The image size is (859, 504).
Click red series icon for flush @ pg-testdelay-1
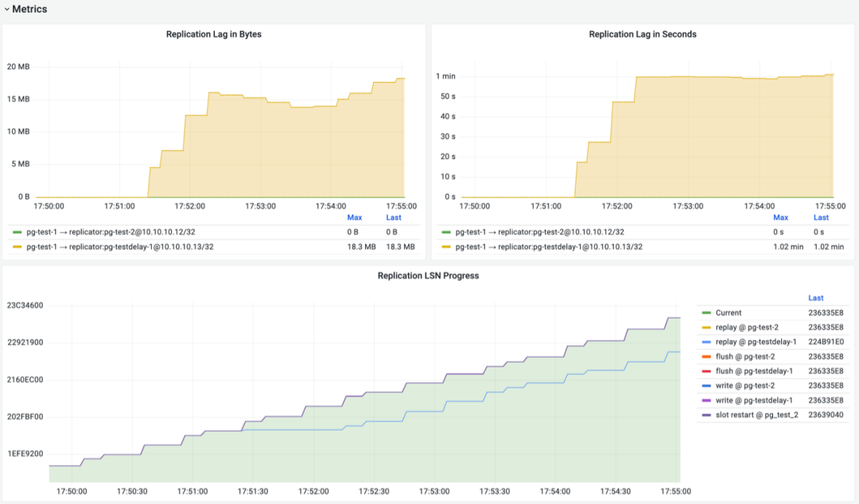tap(705, 371)
